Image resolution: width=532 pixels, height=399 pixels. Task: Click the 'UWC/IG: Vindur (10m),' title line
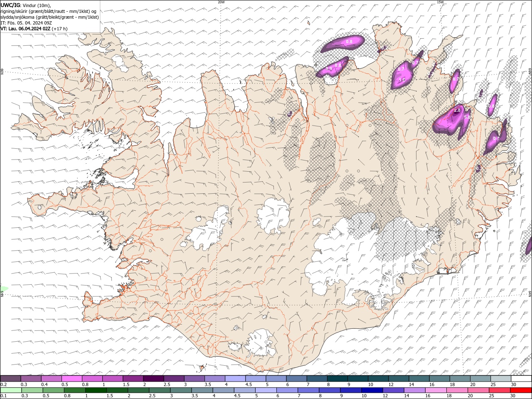pyautogui.click(x=26, y=5)
